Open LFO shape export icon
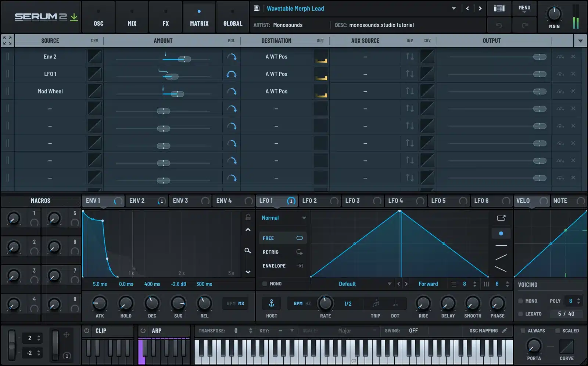588x366 pixels. click(501, 218)
